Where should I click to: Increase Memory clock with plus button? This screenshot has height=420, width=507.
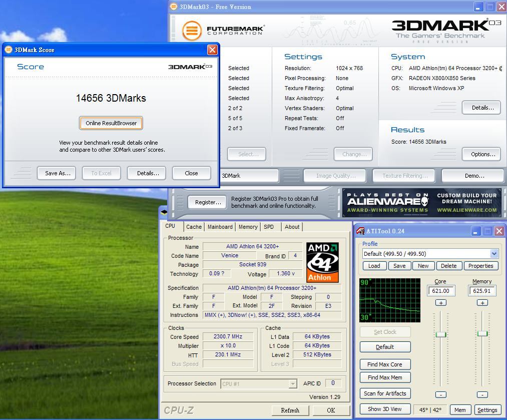(x=482, y=303)
